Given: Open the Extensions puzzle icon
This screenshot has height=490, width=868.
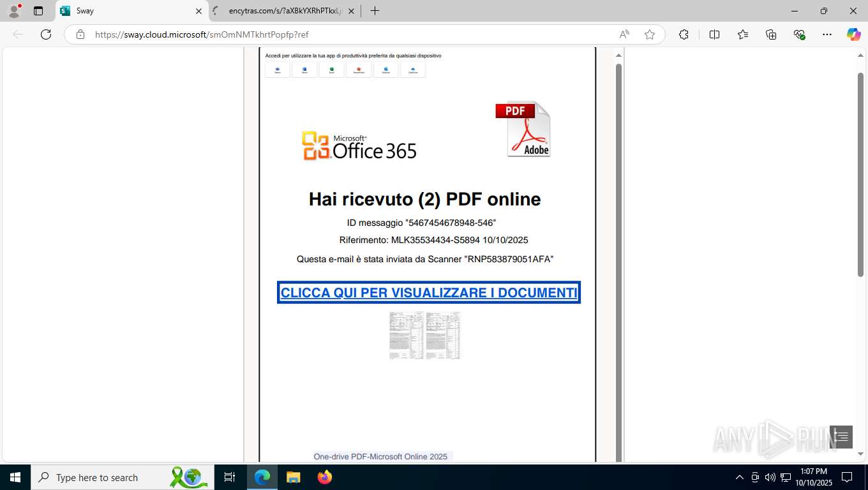Looking at the screenshot, I should pyautogui.click(x=684, y=34).
